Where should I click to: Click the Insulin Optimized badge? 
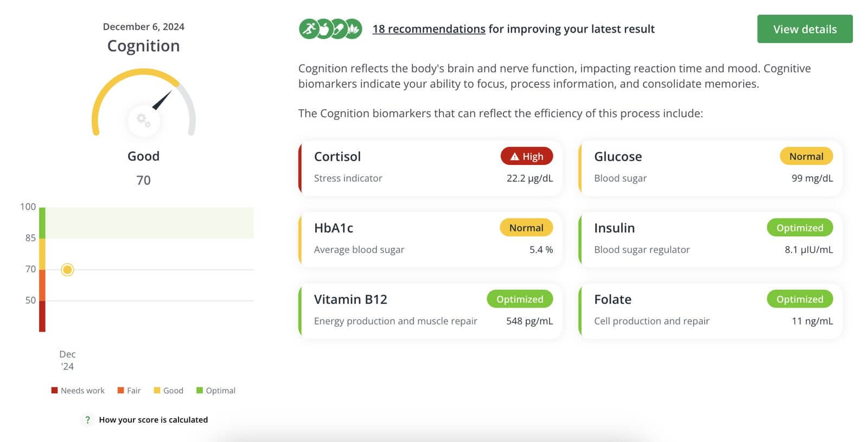[x=800, y=228]
